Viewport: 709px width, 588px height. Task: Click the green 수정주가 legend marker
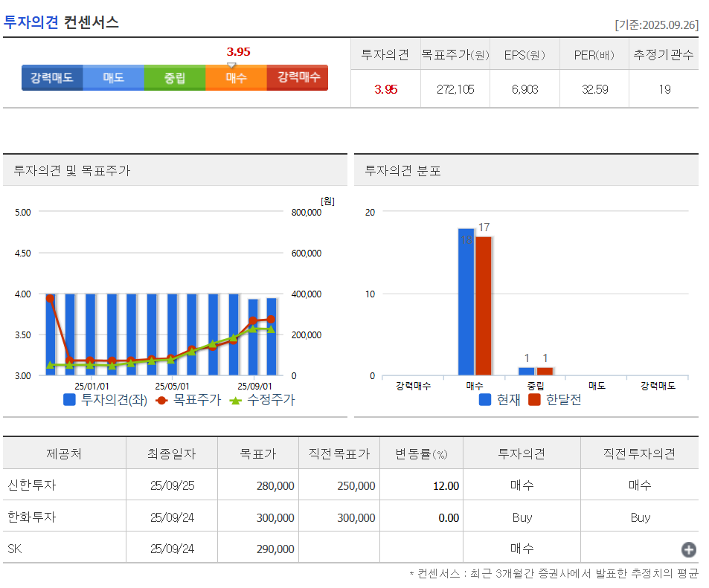(x=236, y=401)
